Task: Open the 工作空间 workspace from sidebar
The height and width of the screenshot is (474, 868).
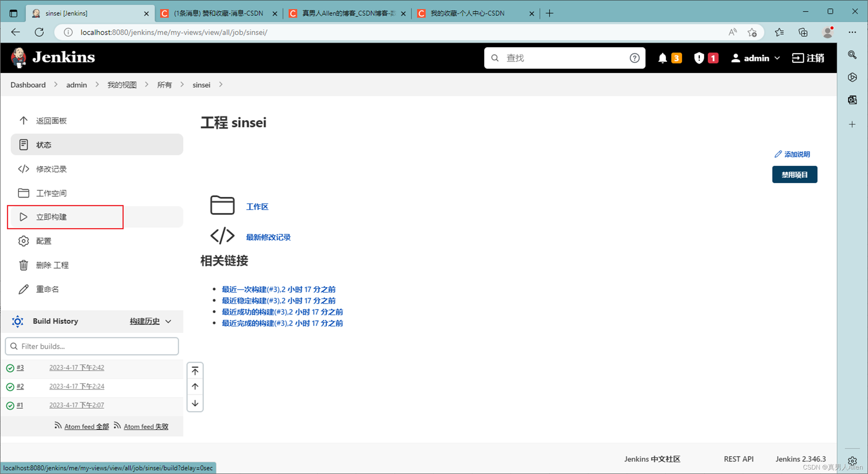Action: [51, 193]
